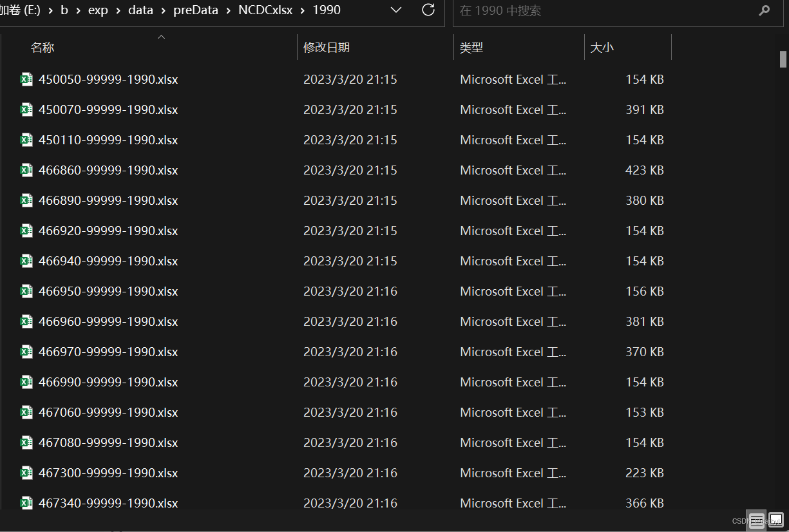The height and width of the screenshot is (532, 789).
Task: Expand the chevron after 'data' in path
Action: point(164,10)
